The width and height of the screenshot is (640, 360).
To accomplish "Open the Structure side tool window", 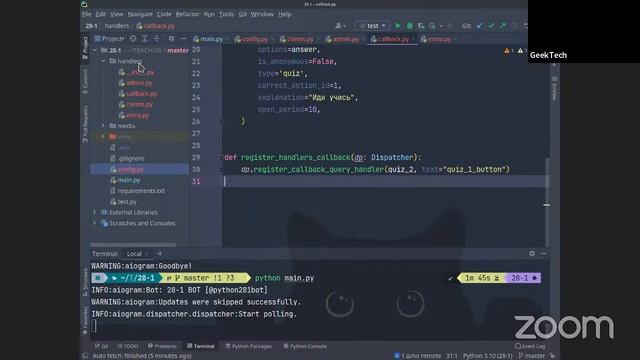I will (85, 282).
